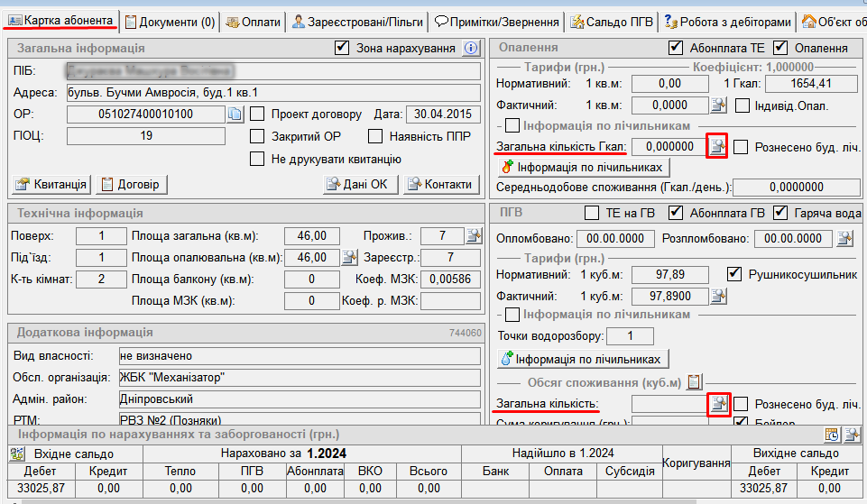
Task: Click the Контакти button
Action: [x=440, y=184]
